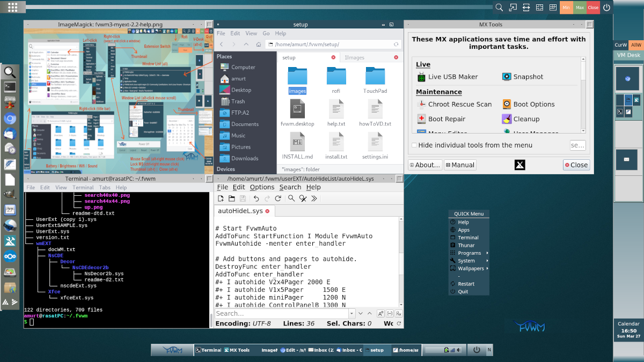Jump to previous search match arrow in editor
644x362 pixels.
(370, 314)
